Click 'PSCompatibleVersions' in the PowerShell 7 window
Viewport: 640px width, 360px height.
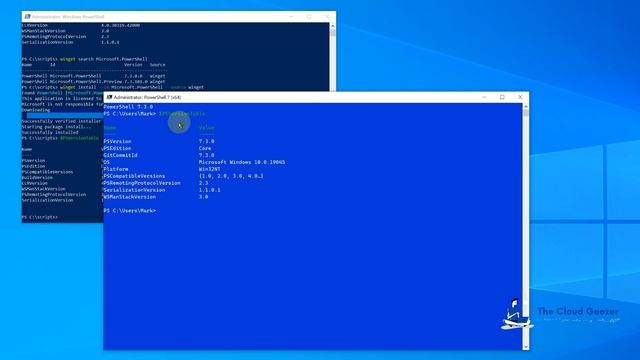134,176
